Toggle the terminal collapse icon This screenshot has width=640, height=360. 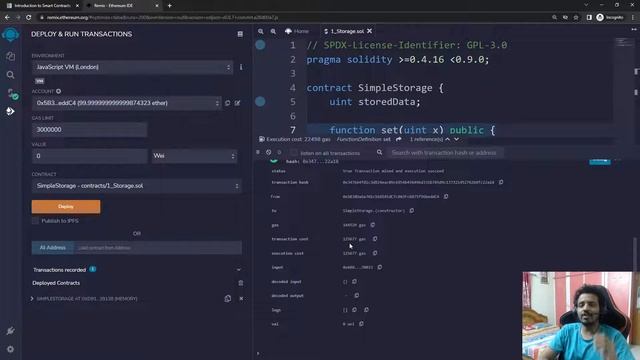click(x=258, y=152)
